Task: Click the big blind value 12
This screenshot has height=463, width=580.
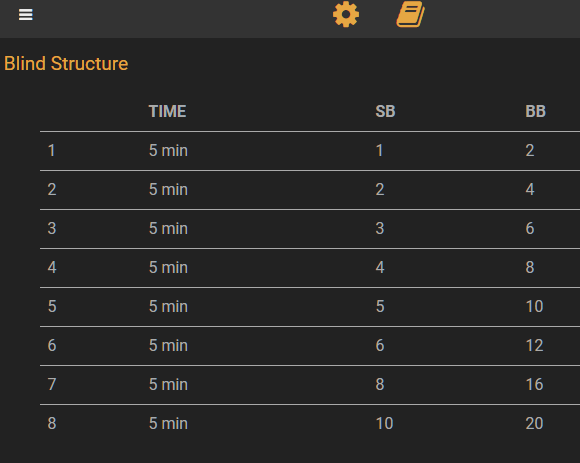Action: tap(534, 345)
